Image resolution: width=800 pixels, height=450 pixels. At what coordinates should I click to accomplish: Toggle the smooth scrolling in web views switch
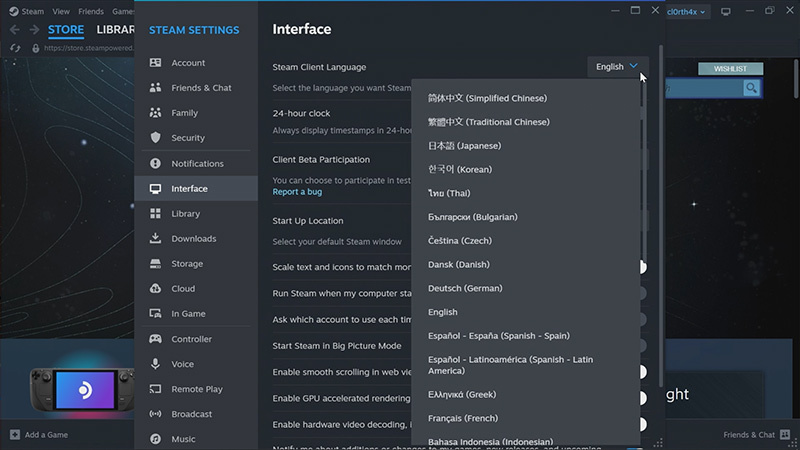click(x=642, y=372)
